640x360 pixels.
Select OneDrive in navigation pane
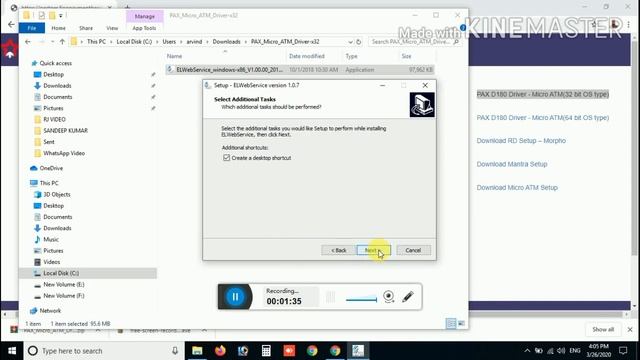51,168
